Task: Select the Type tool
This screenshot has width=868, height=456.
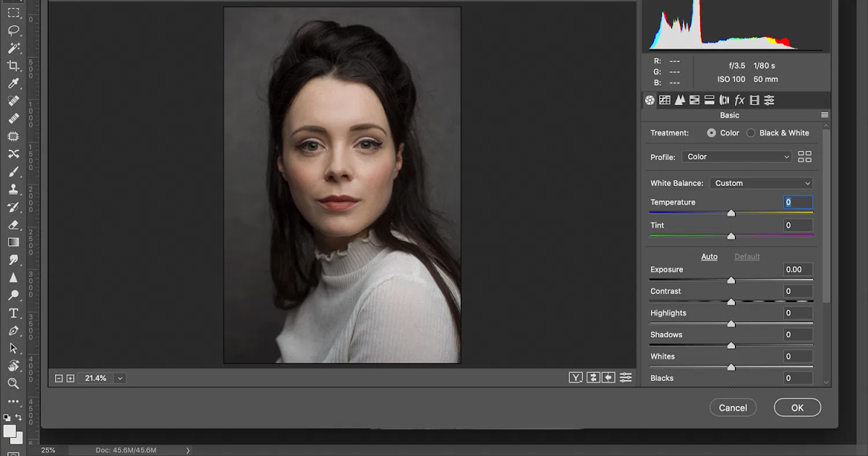Action: point(13,313)
